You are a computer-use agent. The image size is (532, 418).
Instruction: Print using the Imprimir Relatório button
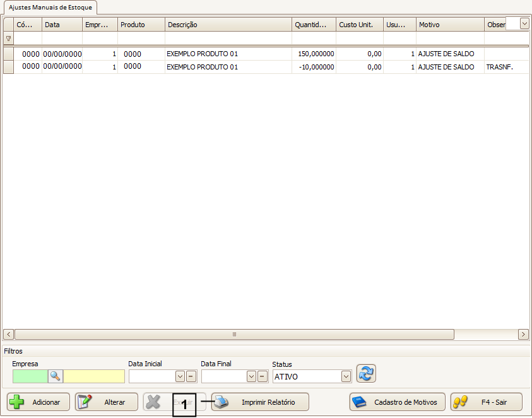[260, 402]
